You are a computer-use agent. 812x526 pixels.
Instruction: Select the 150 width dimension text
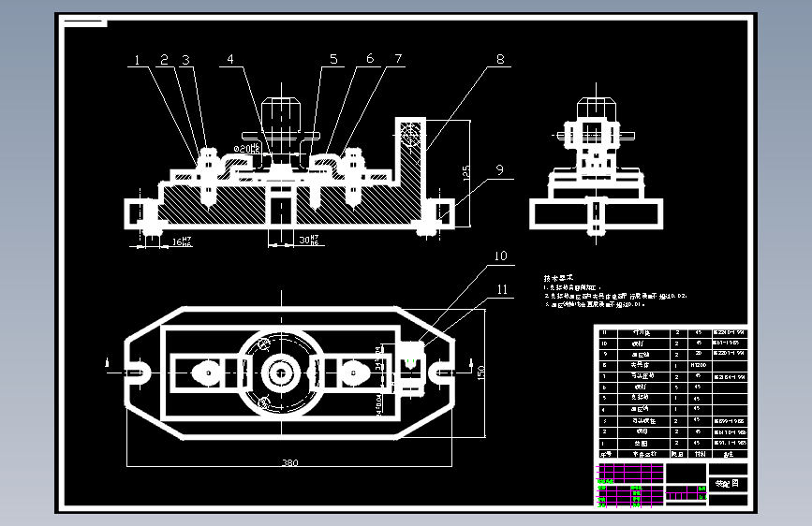[x=481, y=373]
